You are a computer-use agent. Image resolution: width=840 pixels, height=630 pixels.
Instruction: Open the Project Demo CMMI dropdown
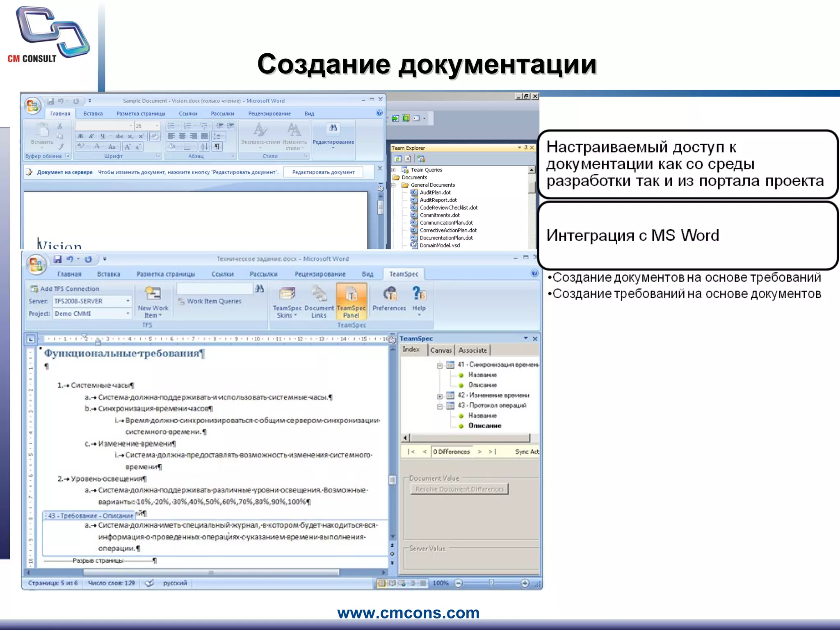click(128, 313)
